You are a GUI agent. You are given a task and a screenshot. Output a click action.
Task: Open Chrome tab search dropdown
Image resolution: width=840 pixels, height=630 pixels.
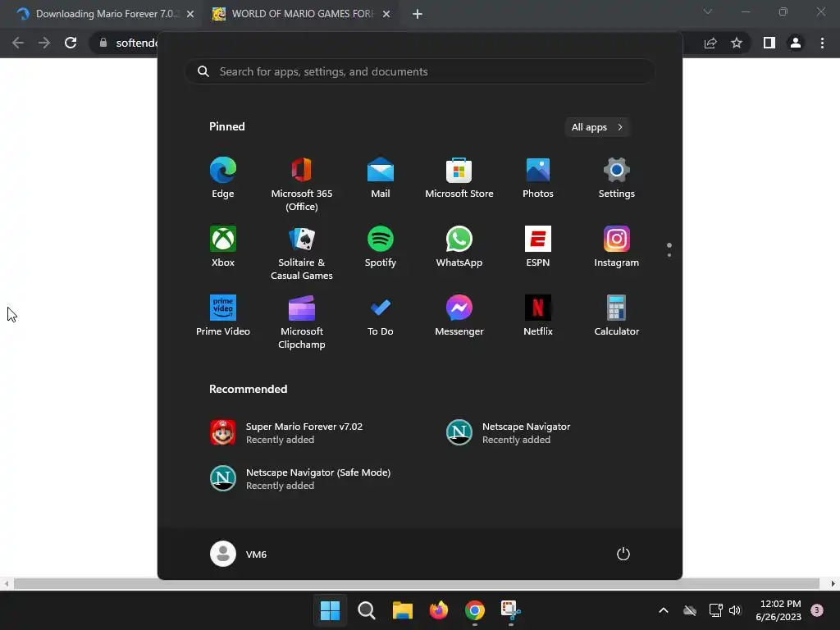coord(708,11)
